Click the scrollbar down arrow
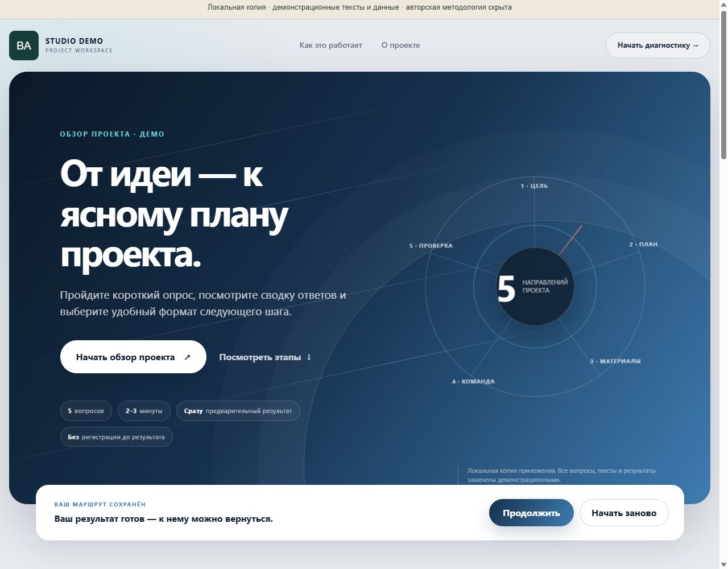Viewport: 728px width, 569px height. click(723, 564)
